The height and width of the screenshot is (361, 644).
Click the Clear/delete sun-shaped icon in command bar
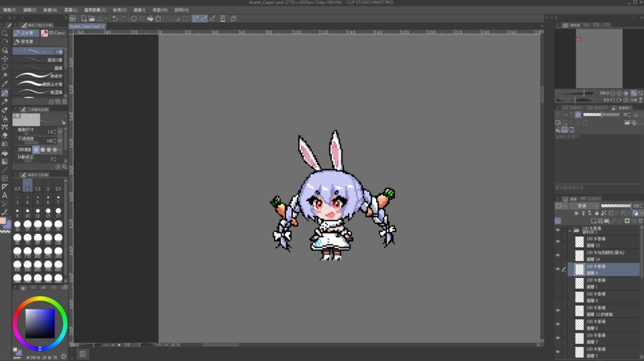pos(134,18)
